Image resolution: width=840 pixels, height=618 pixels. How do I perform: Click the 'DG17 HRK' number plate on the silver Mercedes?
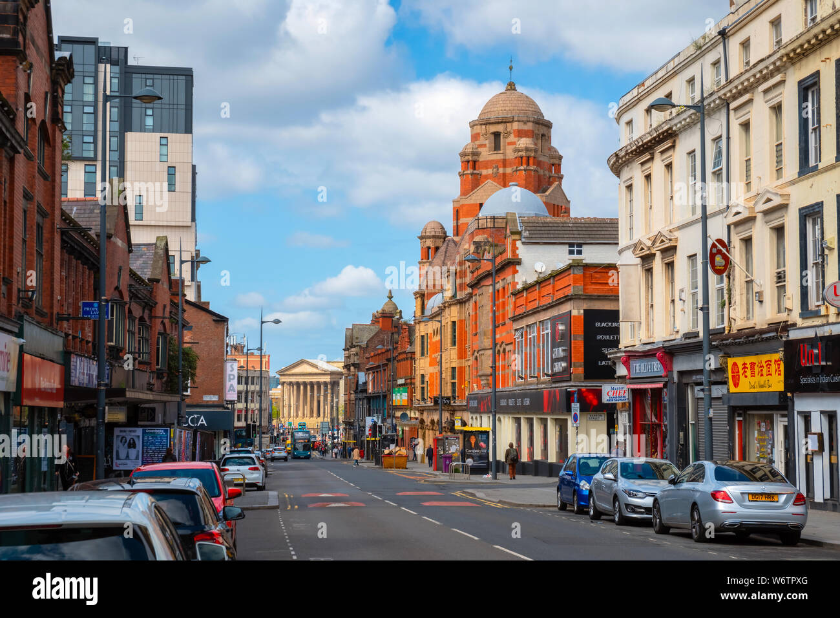click(x=763, y=497)
